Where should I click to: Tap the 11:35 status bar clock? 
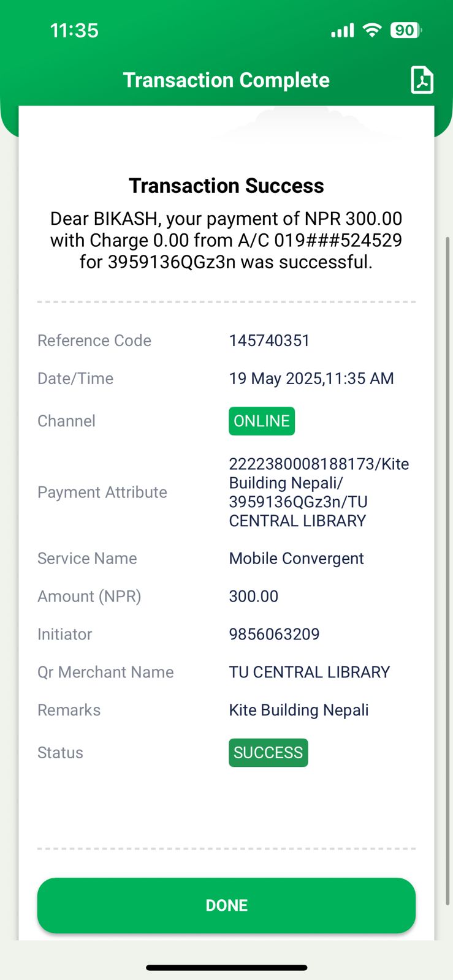[74, 31]
